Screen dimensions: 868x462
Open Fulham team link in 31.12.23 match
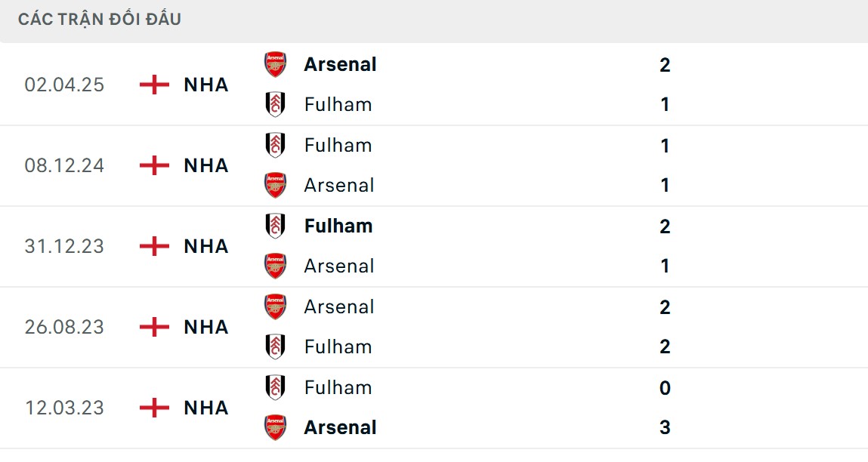(x=338, y=226)
